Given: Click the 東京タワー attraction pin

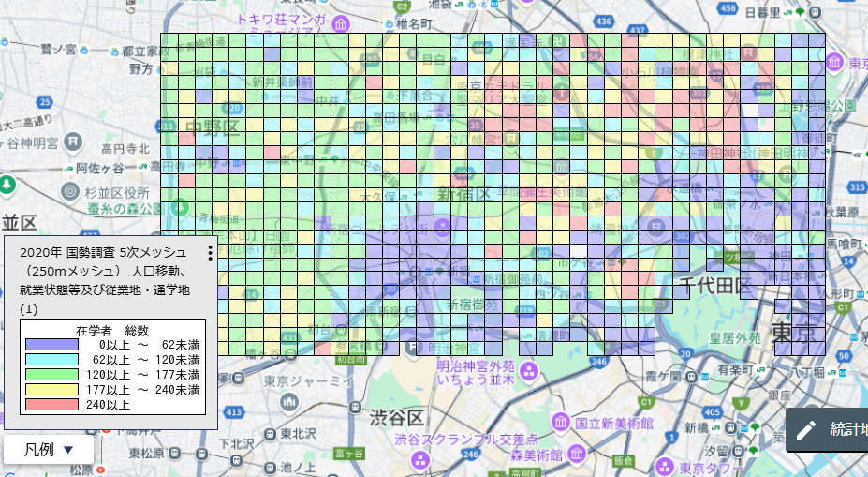Looking at the screenshot, I should (664, 467).
